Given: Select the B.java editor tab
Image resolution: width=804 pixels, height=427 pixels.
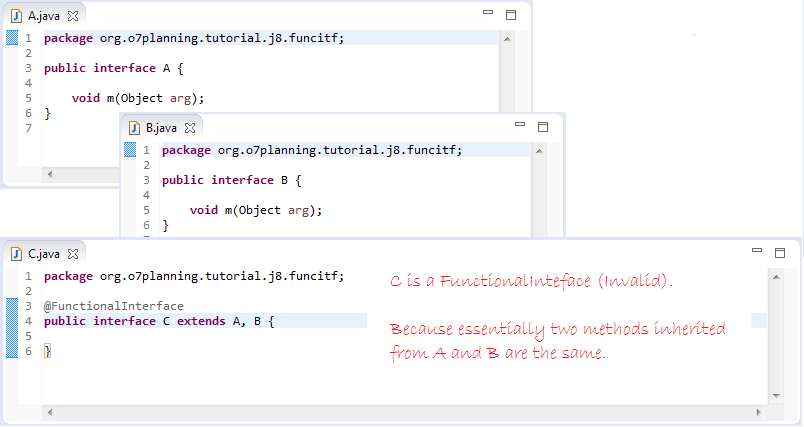Looking at the screenshot, I should tap(162, 128).
